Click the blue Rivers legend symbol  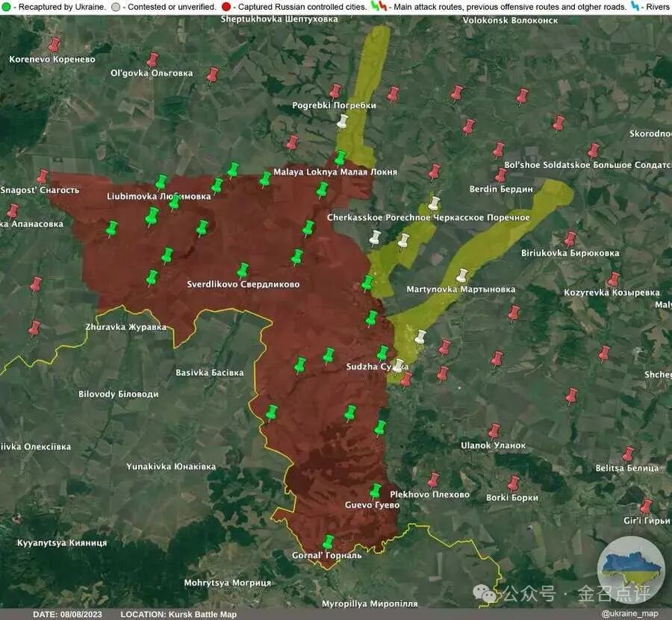pos(635,7)
